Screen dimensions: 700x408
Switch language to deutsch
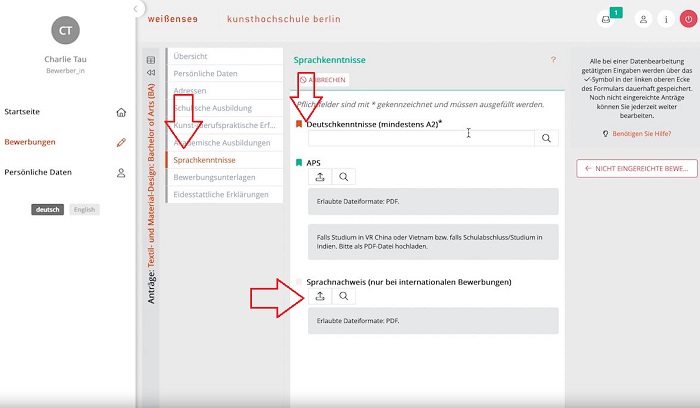click(47, 209)
